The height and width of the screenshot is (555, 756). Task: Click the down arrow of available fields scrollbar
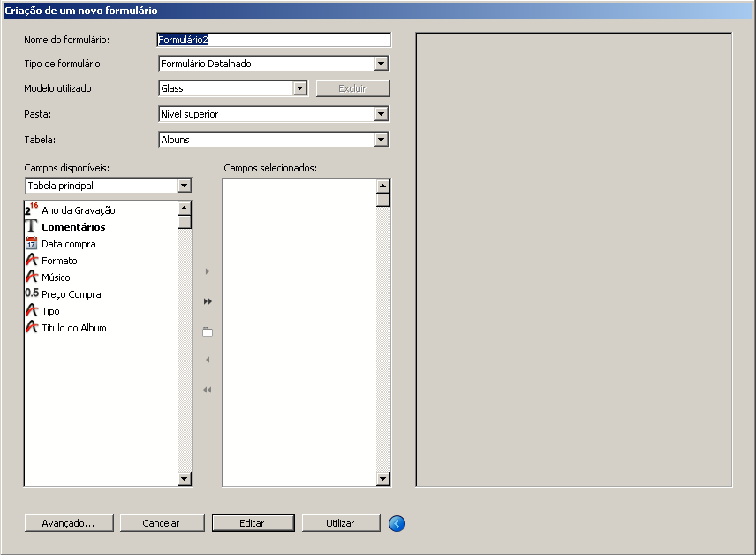coord(185,478)
